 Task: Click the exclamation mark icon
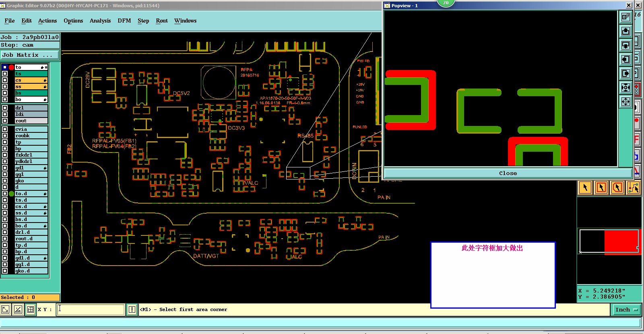pos(132,309)
